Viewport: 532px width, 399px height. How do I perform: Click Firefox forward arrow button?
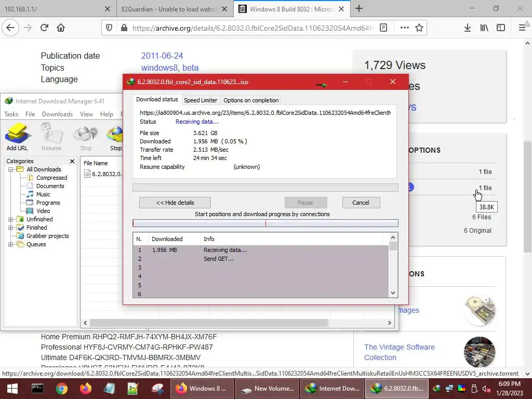(x=28, y=28)
